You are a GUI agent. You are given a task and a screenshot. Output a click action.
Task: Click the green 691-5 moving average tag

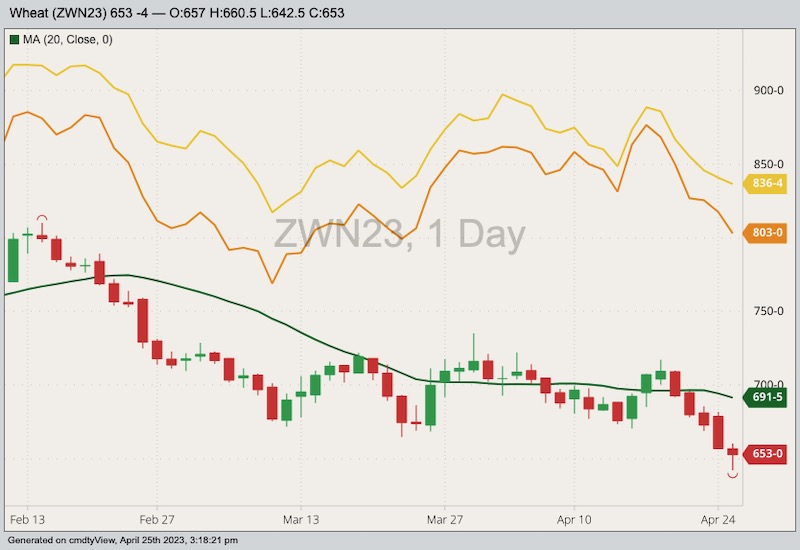[x=765, y=397]
